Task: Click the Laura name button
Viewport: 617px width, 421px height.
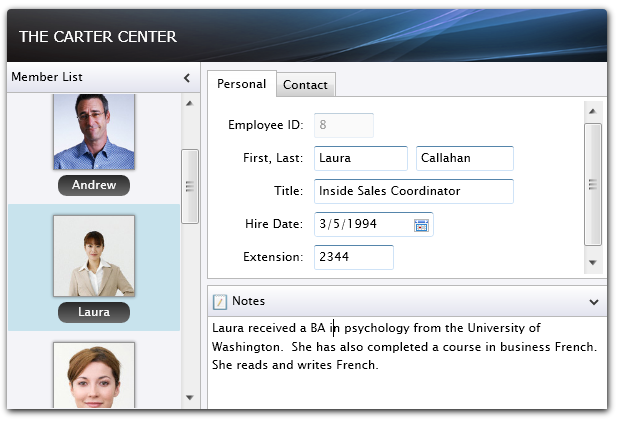Action: pyautogui.click(x=94, y=312)
